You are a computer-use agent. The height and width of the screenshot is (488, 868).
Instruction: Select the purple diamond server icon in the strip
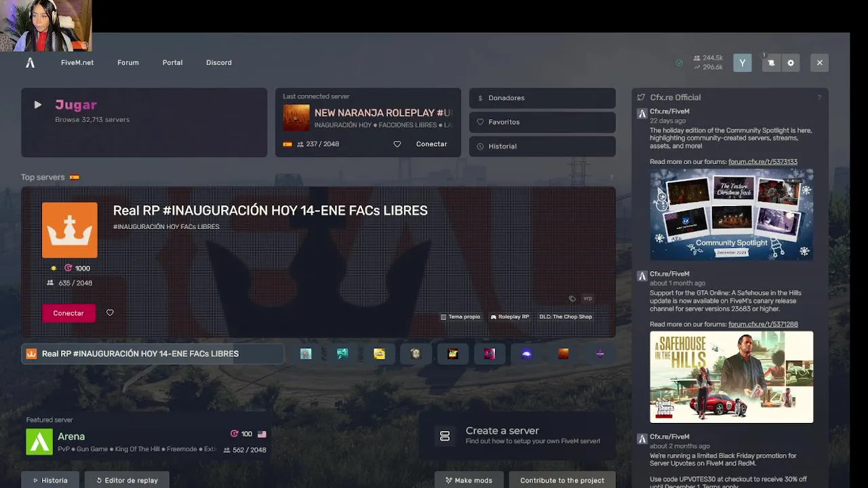[x=600, y=354]
